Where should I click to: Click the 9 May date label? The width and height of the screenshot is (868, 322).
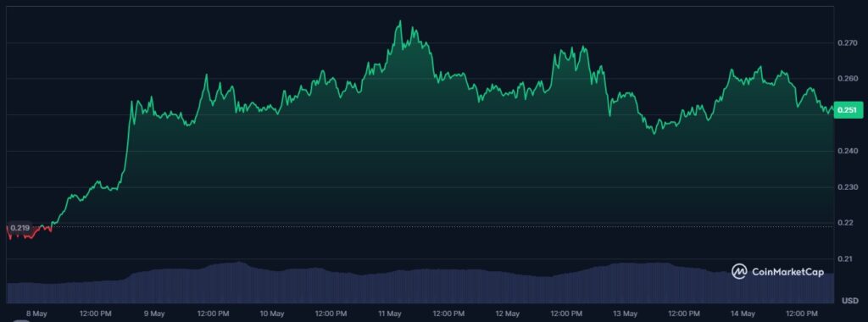154,314
